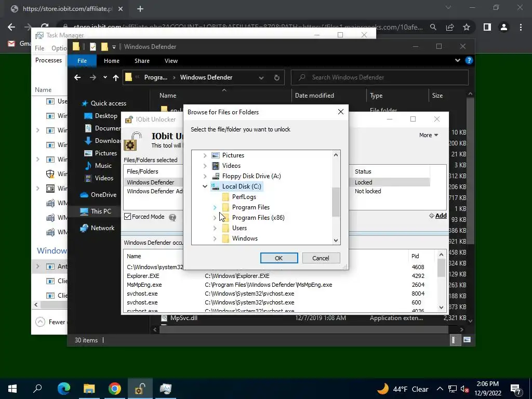Open the More dropdown in IObit Unlocker
Image resolution: width=532 pixels, height=399 pixels.
pos(429,135)
